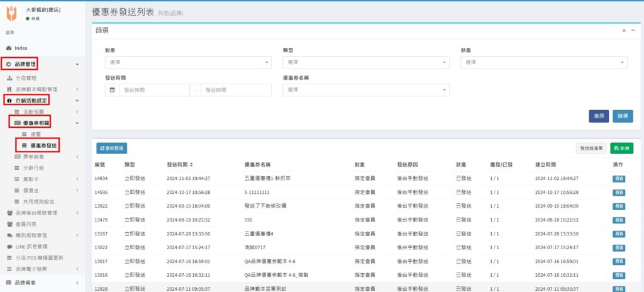
Task: Expand the 優惠券名稱 dropdown
Action: [x=366, y=90]
